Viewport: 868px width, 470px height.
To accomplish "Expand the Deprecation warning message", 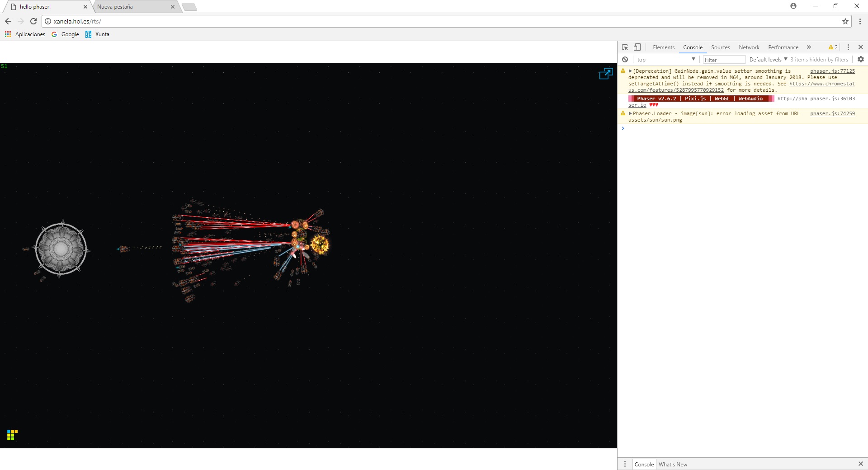I will pyautogui.click(x=630, y=71).
